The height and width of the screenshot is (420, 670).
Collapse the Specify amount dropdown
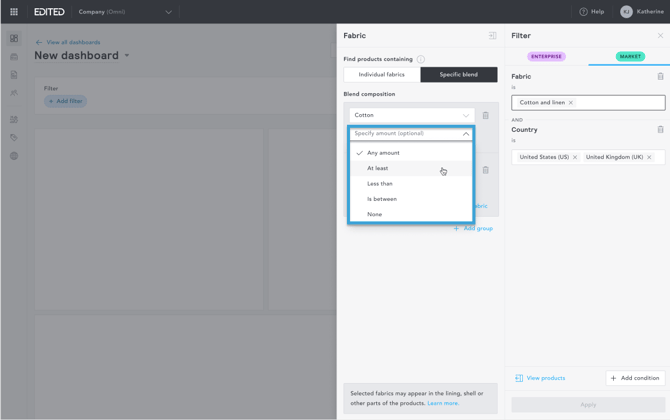[465, 134]
